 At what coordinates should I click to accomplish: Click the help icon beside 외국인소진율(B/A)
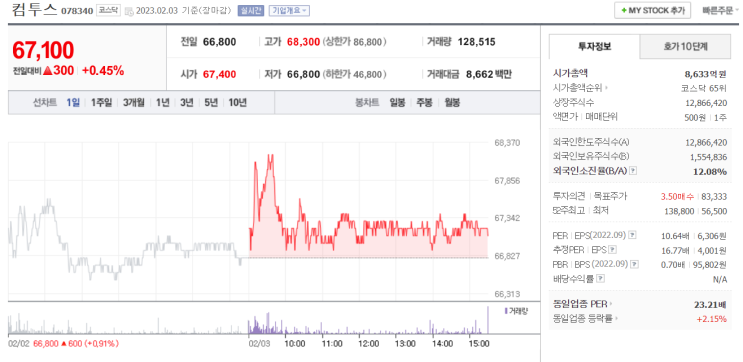click(x=633, y=171)
